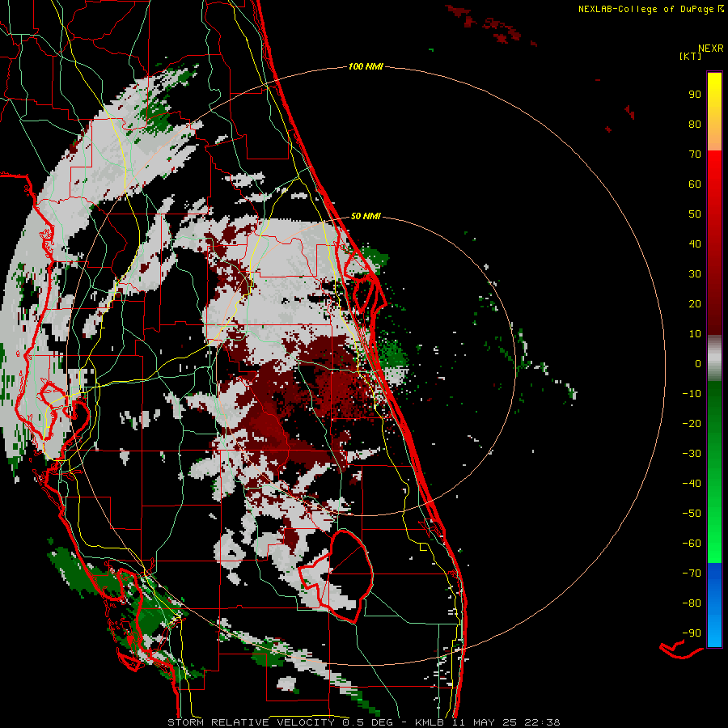The width and height of the screenshot is (728, 728).
Task: Click the -50 value on velocity scale
Action: coord(692,514)
